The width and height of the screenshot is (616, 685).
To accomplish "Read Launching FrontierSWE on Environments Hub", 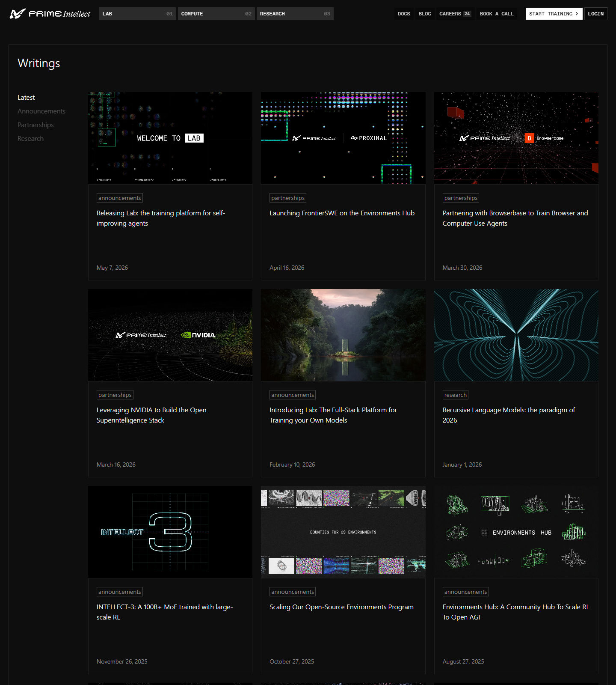I will [x=342, y=213].
